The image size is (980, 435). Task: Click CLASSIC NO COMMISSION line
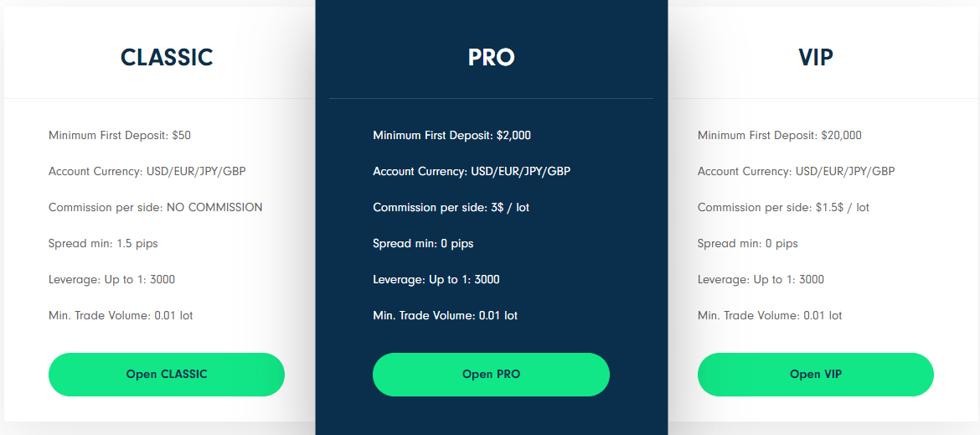156,208
